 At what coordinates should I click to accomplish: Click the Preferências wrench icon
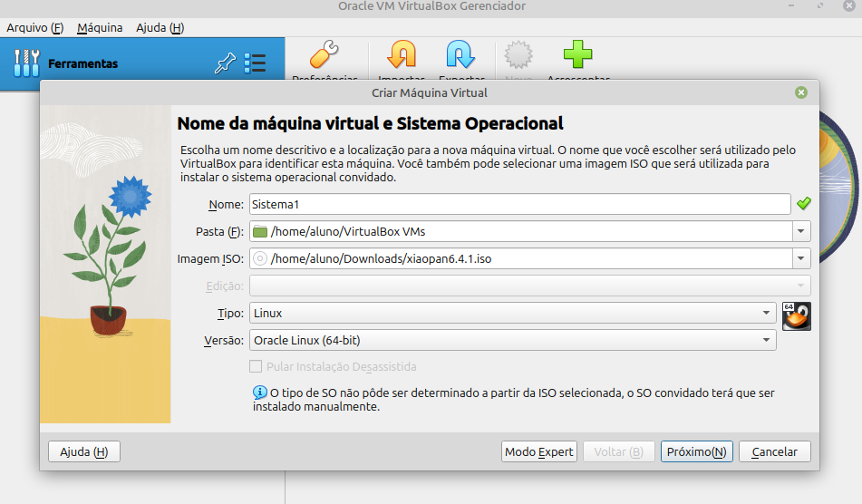[x=324, y=56]
